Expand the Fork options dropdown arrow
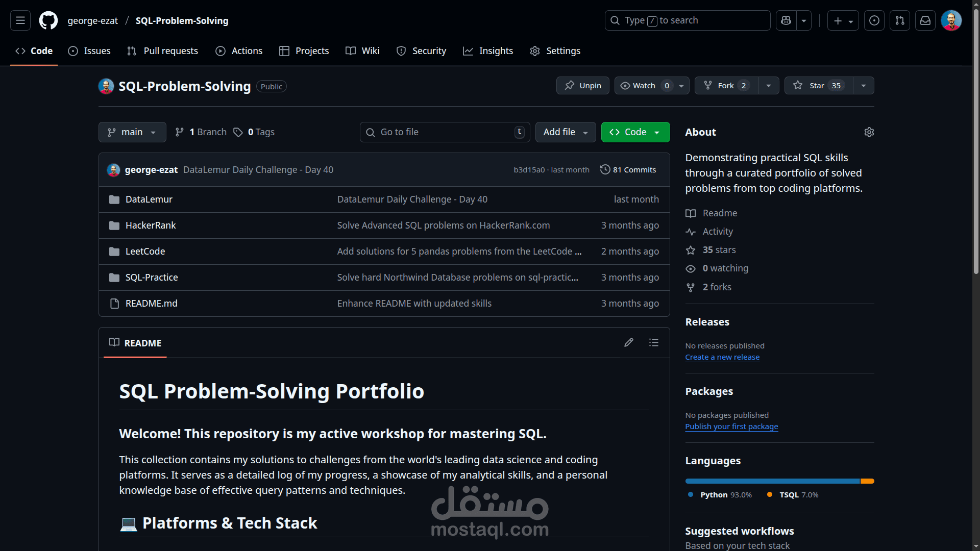 769,86
